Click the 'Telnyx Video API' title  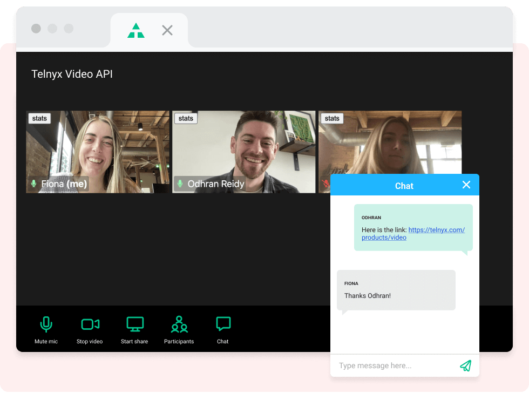[72, 74]
